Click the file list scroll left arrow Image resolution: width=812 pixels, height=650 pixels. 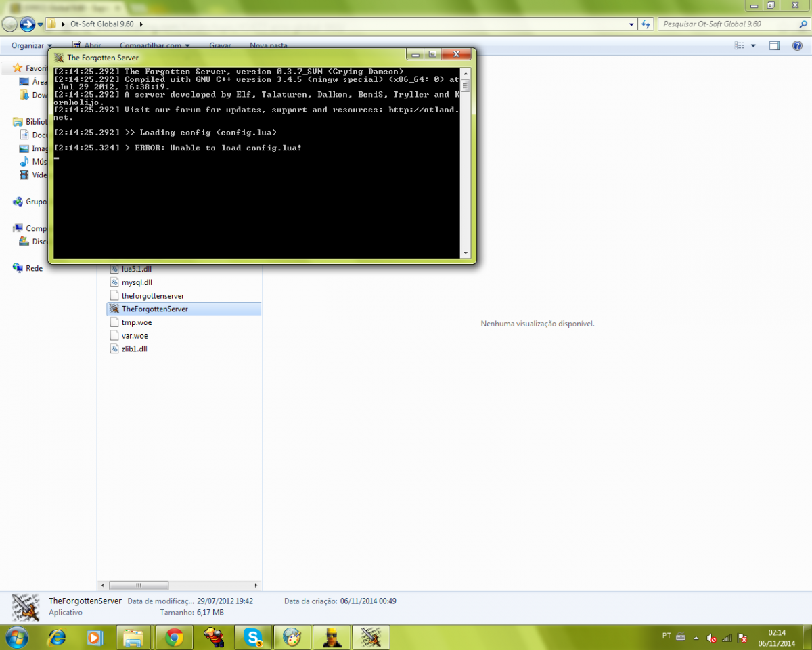tap(104, 585)
